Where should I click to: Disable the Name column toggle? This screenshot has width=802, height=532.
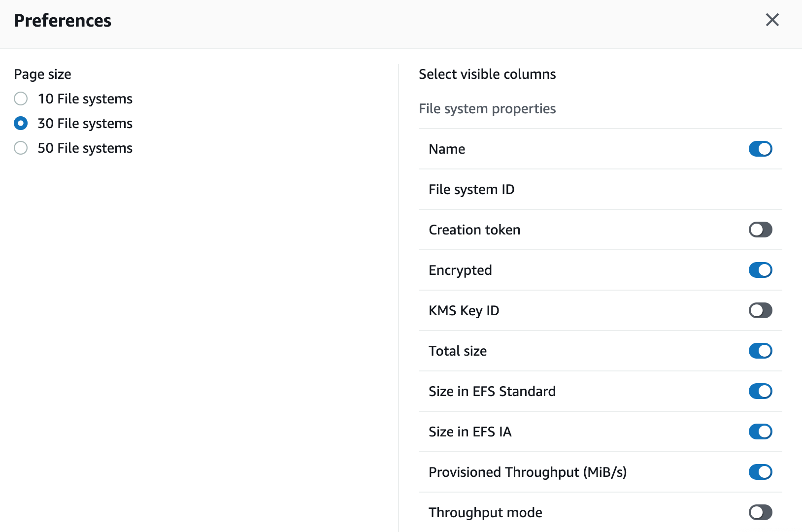click(760, 149)
